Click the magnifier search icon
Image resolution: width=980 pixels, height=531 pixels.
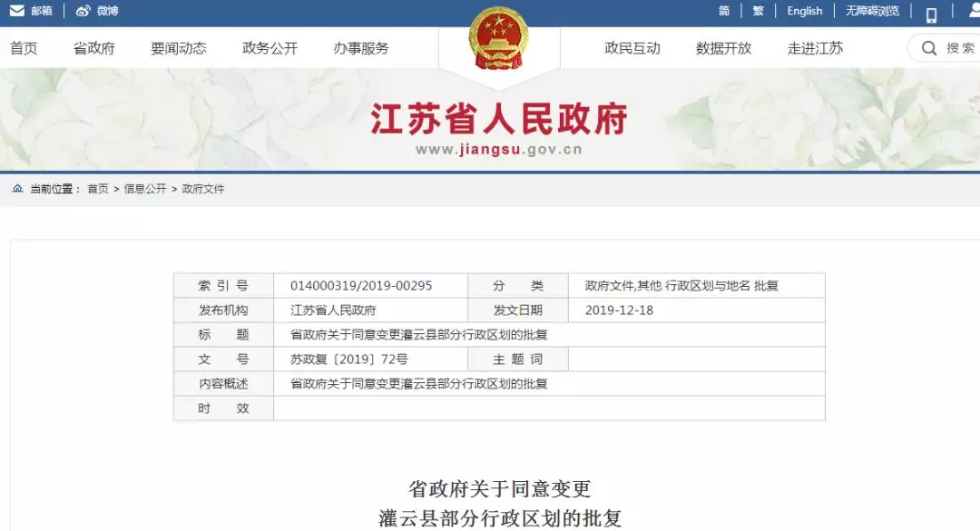tap(929, 48)
